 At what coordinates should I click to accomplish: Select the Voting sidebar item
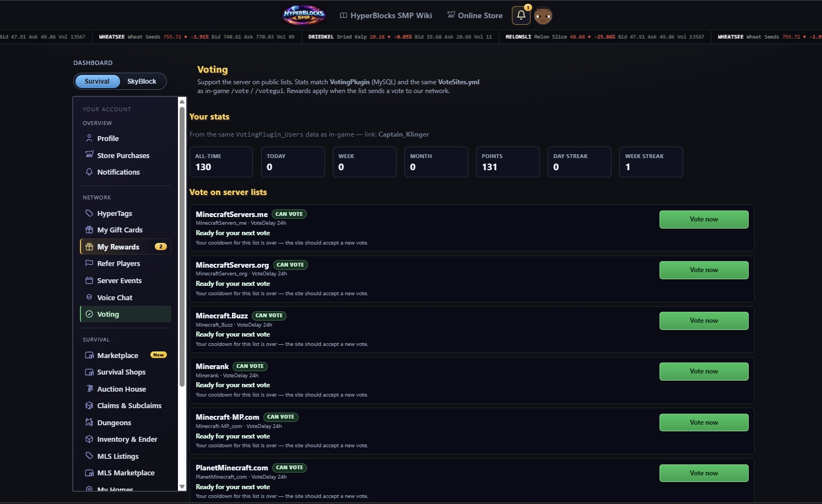click(126, 314)
